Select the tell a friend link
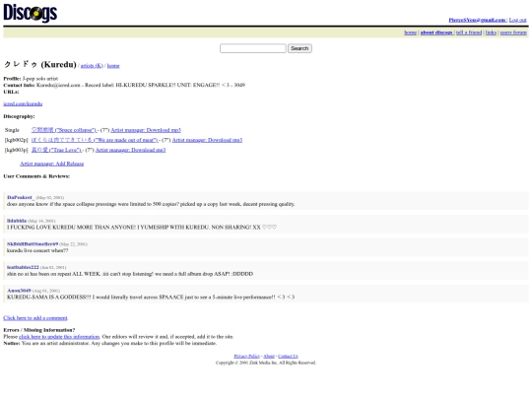Viewport: 532px width, 399px height. [469, 33]
